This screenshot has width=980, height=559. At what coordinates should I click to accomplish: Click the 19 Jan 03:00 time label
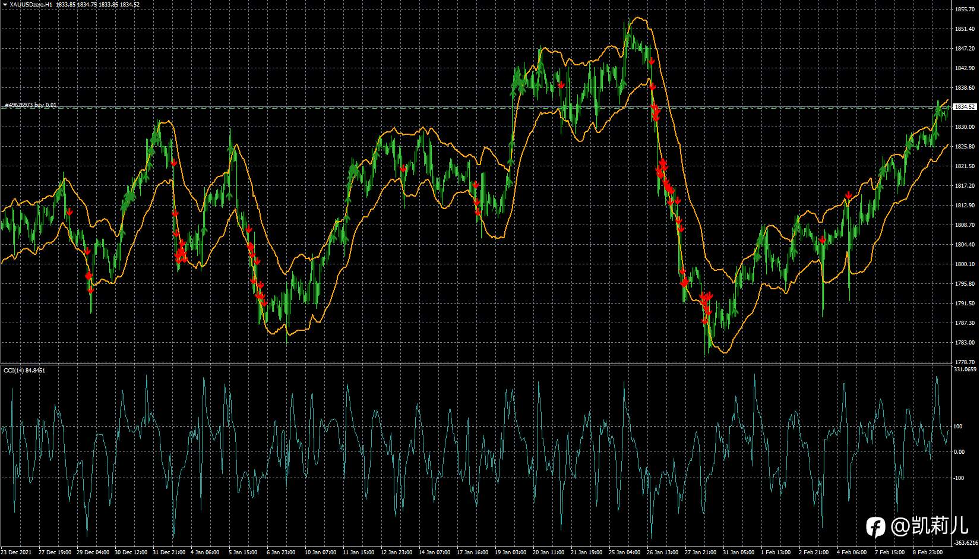[511, 552]
